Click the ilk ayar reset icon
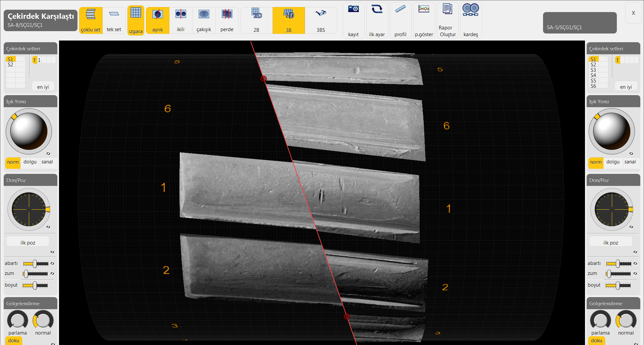644x345 pixels. [x=377, y=9]
